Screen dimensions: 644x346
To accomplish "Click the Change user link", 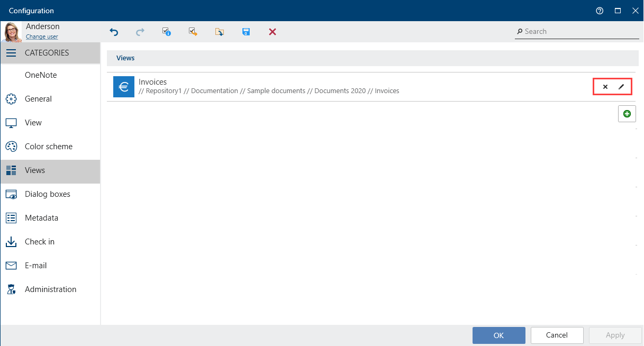I will (42, 37).
